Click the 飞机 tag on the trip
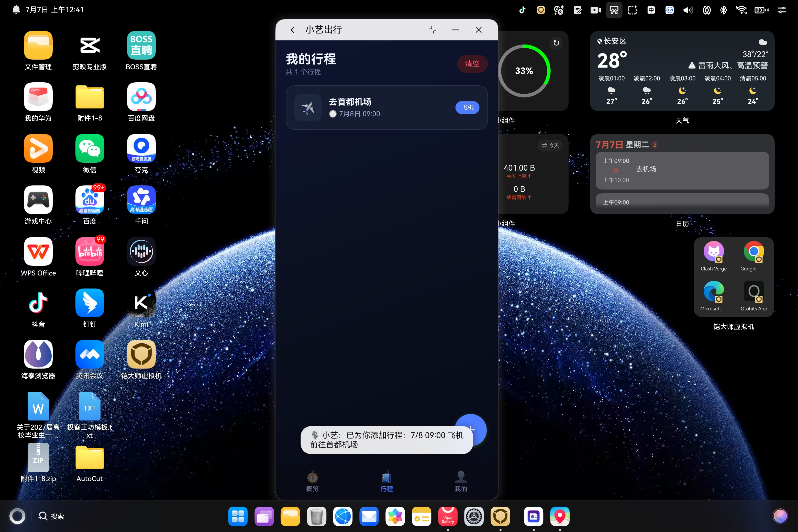This screenshot has height=532, width=798. coord(467,108)
